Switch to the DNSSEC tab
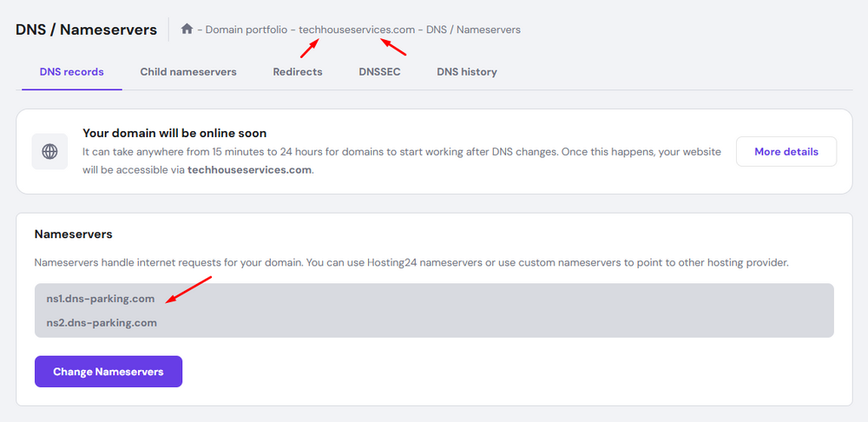This screenshot has height=422, width=868. pyautogui.click(x=379, y=72)
